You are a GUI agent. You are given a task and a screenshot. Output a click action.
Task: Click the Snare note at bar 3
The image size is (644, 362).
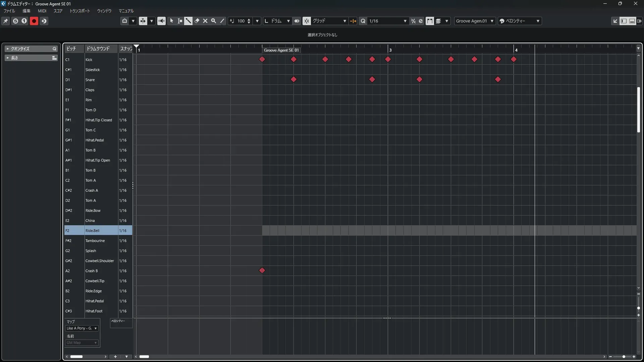[x=419, y=79]
